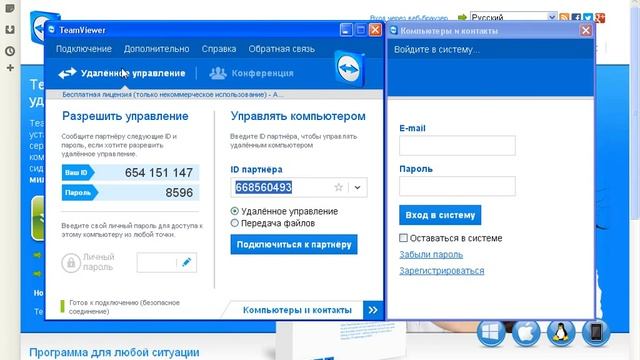
Task: Click the Facebook icon on webpage
Action: tap(576, 18)
